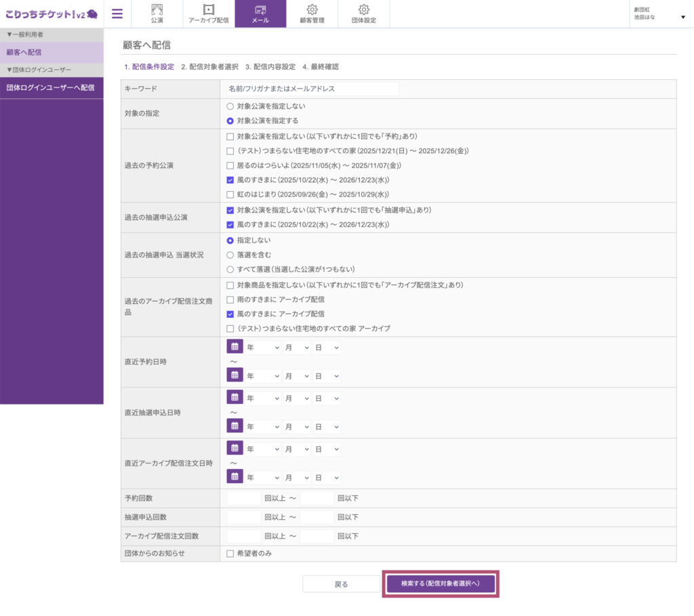Open calendar for 直近アーカイブ配信注文日時 start date
This screenshot has width=694, height=616.
point(234,449)
